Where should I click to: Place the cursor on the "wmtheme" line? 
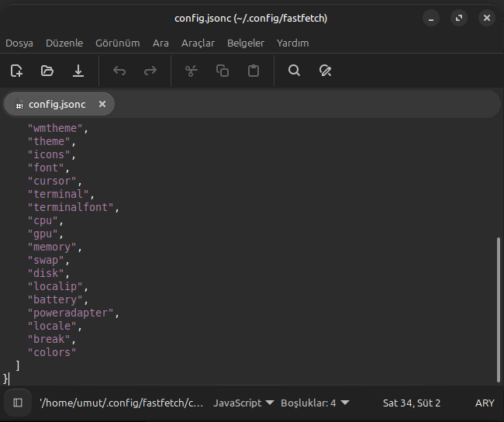58,128
